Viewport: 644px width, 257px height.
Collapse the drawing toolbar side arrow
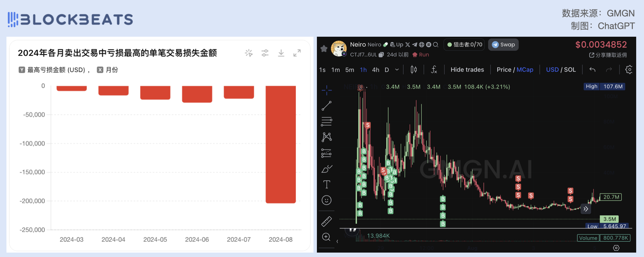click(337, 241)
